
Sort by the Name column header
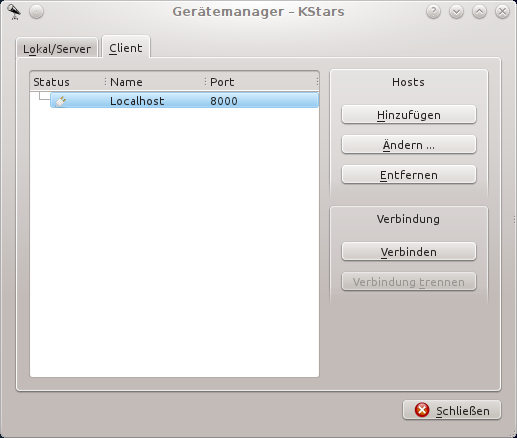click(x=156, y=82)
